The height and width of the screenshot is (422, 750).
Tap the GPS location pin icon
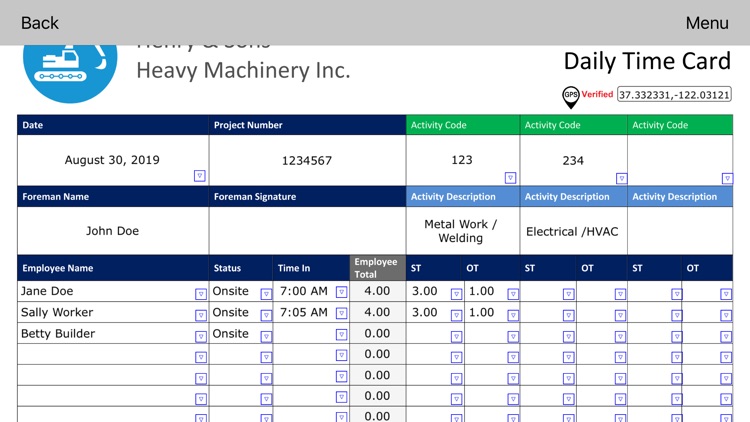pos(571,97)
